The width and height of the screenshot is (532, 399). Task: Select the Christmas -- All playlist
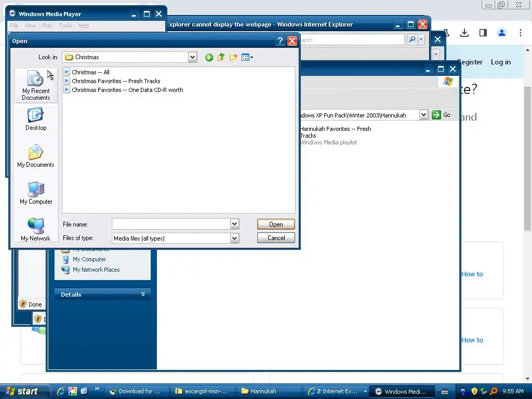tap(87, 72)
